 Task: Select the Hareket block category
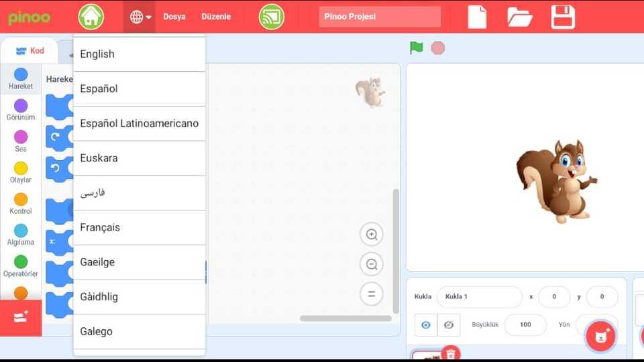pyautogui.click(x=21, y=79)
